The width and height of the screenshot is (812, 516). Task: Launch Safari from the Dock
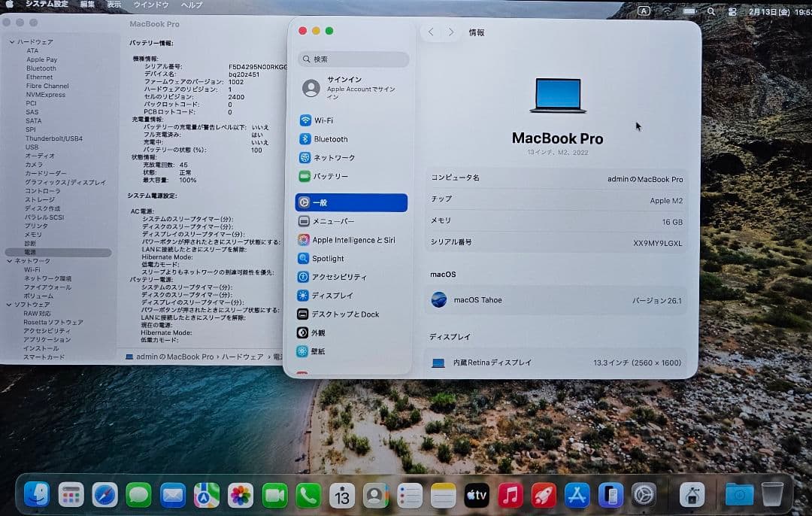coord(105,495)
